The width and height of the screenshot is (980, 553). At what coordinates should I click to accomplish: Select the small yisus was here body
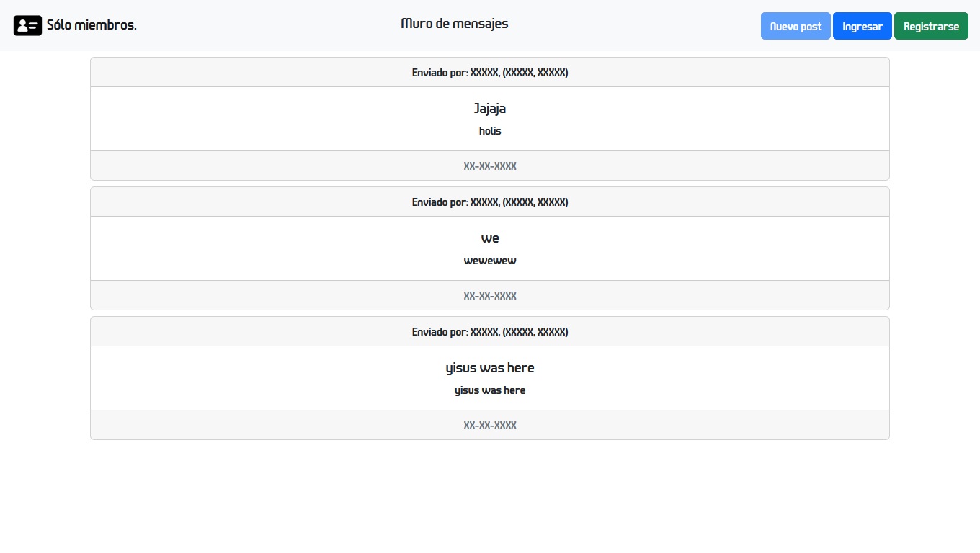click(x=490, y=390)
